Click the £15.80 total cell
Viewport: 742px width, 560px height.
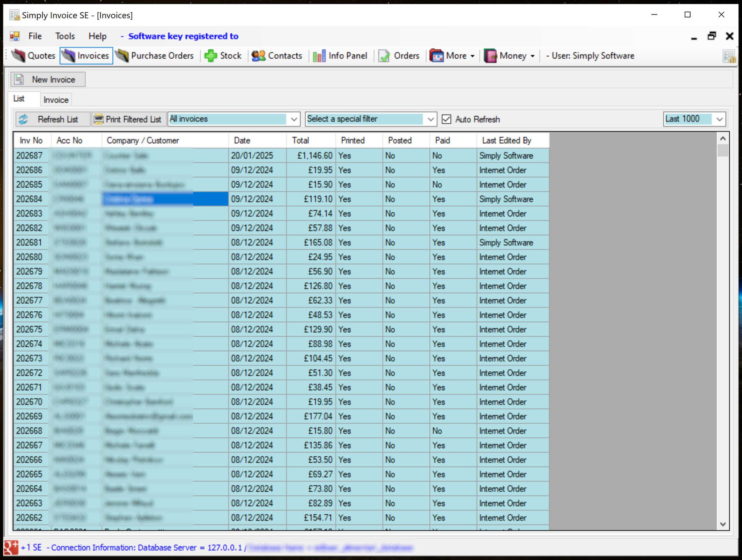pos(311,431)
